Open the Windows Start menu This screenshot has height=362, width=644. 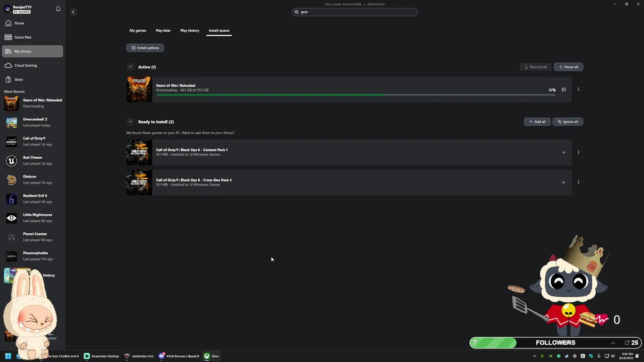tap(8, 356)
